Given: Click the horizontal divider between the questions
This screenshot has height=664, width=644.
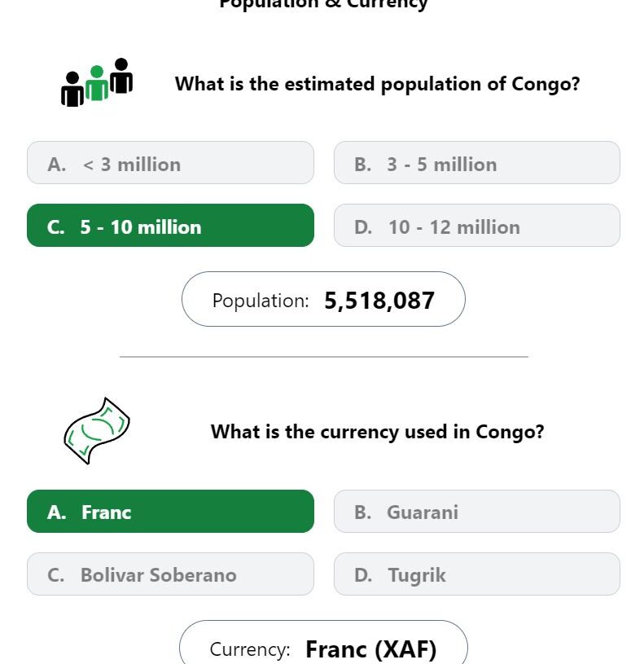Looking at the screenshot, I should click(324, 357).
